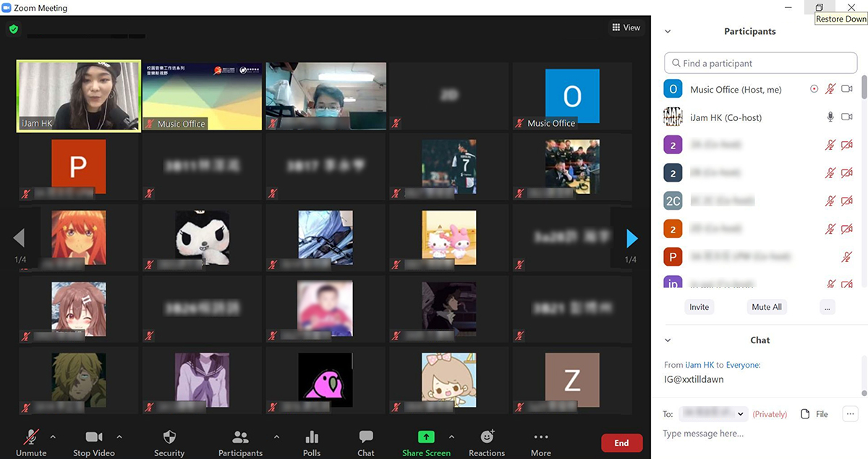The width and height of the screenshot is (868, 459).
Task: Collapse the Participants panel chevron
Action: tap(668, 32)
